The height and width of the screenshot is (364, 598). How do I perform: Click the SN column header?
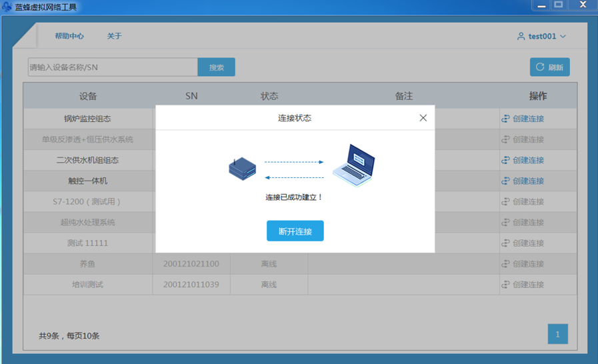click(x=191, y=96)
